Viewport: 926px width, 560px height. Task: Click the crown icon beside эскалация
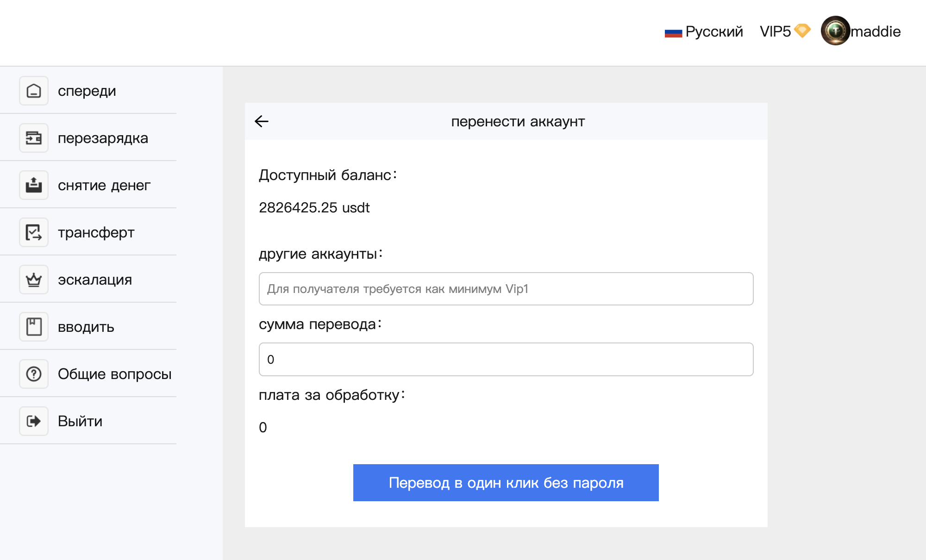34,280
